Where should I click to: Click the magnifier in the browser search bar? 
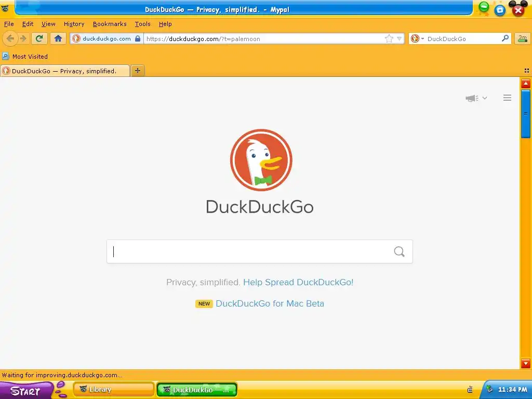click(x=505, y=38)
